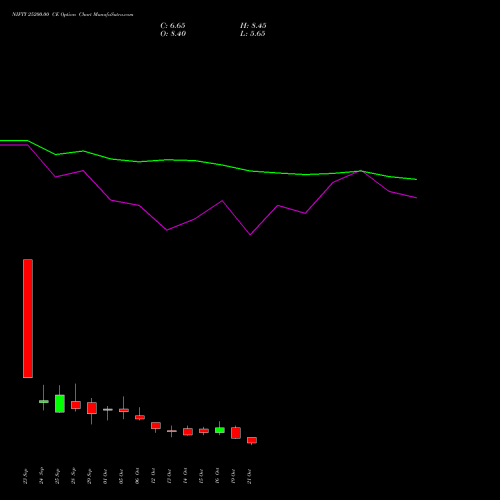Viewport: 500px width, 500px height.
Task: Click the close value C: 6.65
Action: tap(173, 26)
